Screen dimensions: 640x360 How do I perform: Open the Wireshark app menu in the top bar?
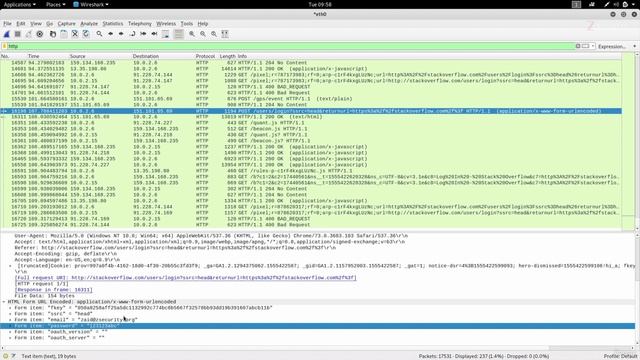point(91,4)
